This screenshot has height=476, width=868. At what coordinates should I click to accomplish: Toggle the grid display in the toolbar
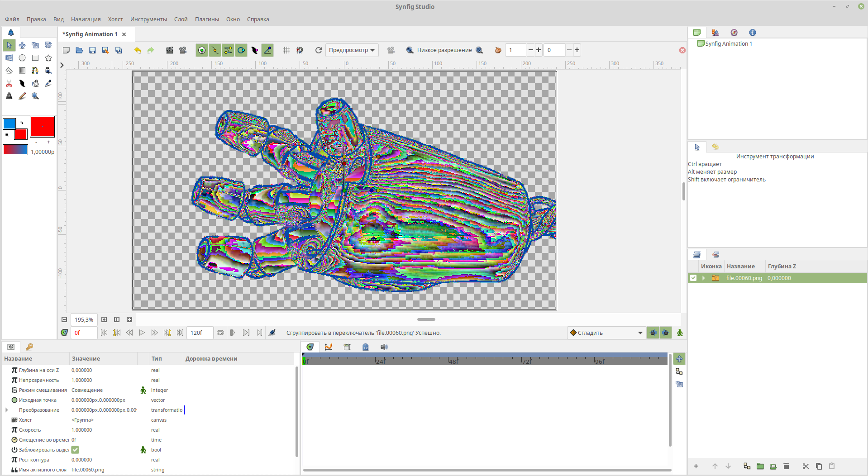(286, 50)
